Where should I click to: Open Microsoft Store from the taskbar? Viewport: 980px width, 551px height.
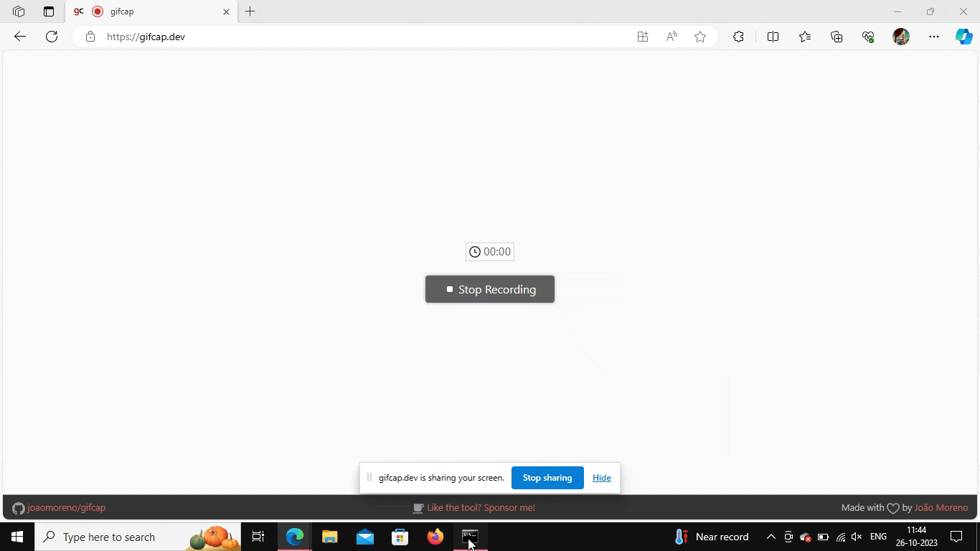click(400, 537)
